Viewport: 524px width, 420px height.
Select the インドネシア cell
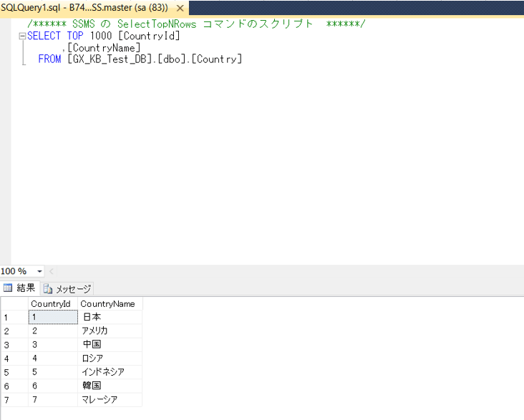pyautogui.click(x=110, y=372)
